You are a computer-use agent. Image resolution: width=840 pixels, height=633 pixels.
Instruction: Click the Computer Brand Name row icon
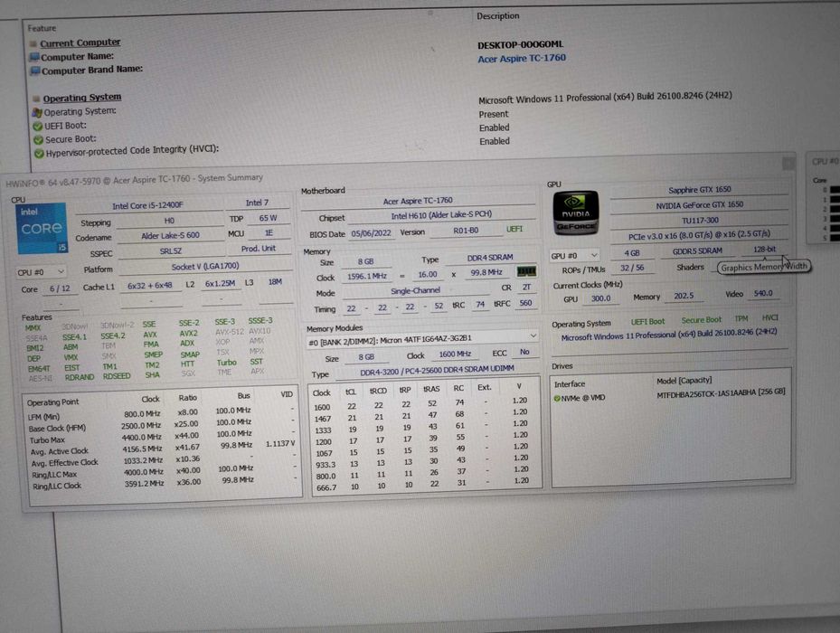pyautogui.click(x=36, y=71)
